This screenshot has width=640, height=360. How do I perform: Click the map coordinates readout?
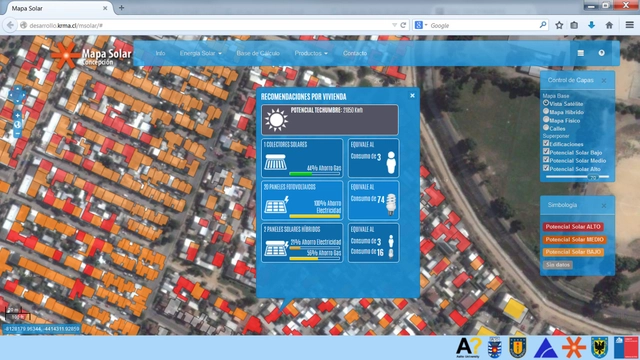click(x=42, y=329)
